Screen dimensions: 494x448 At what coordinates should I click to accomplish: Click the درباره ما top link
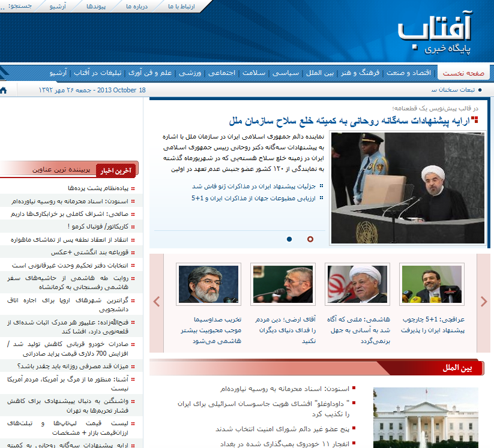pyautogui.click(x=137, y=6)
